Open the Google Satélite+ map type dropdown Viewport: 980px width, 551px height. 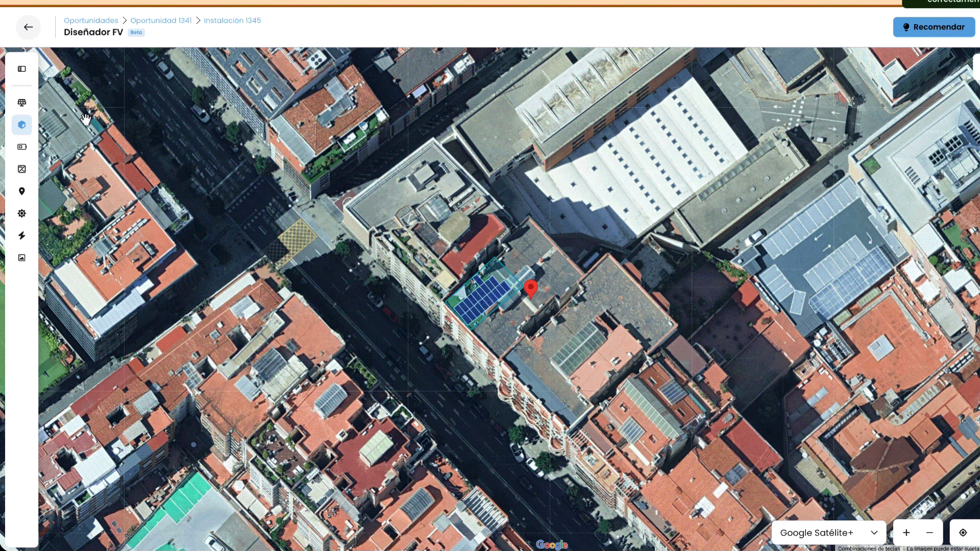(829, 533)
